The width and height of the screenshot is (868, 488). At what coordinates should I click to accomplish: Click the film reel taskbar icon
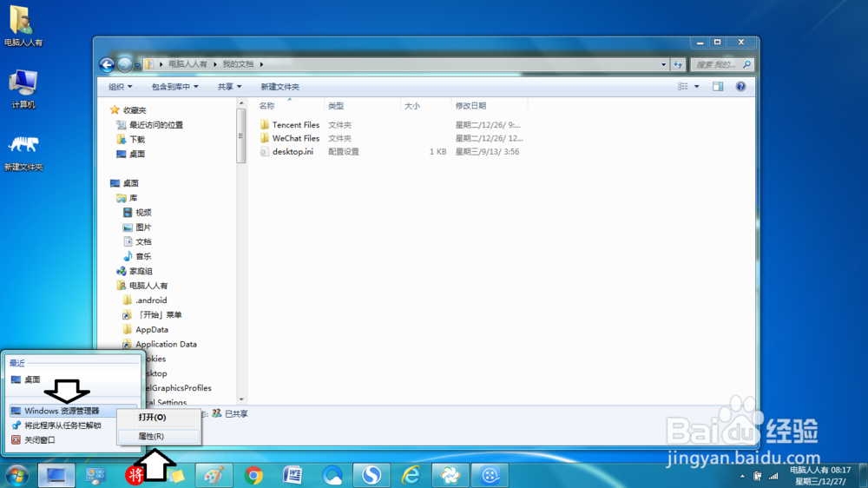(490, 475)
